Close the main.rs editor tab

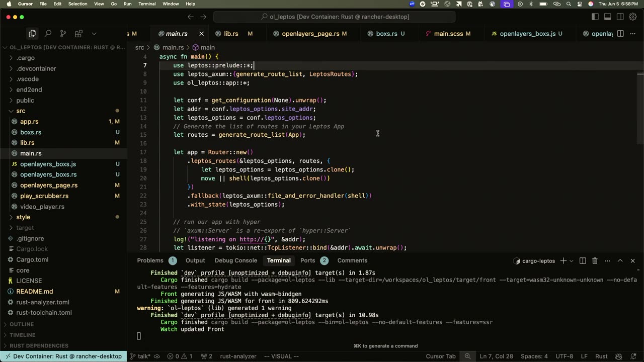201,34
